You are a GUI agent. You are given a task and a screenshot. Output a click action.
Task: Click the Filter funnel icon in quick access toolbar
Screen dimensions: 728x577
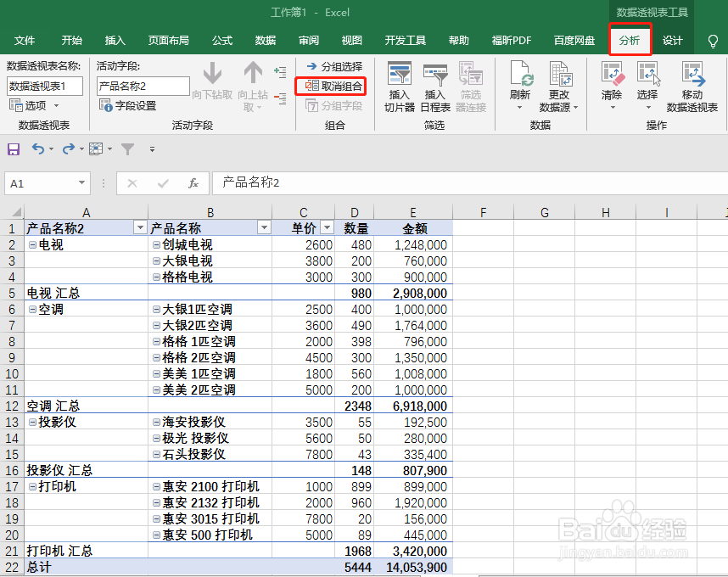[x=127, y=149]
